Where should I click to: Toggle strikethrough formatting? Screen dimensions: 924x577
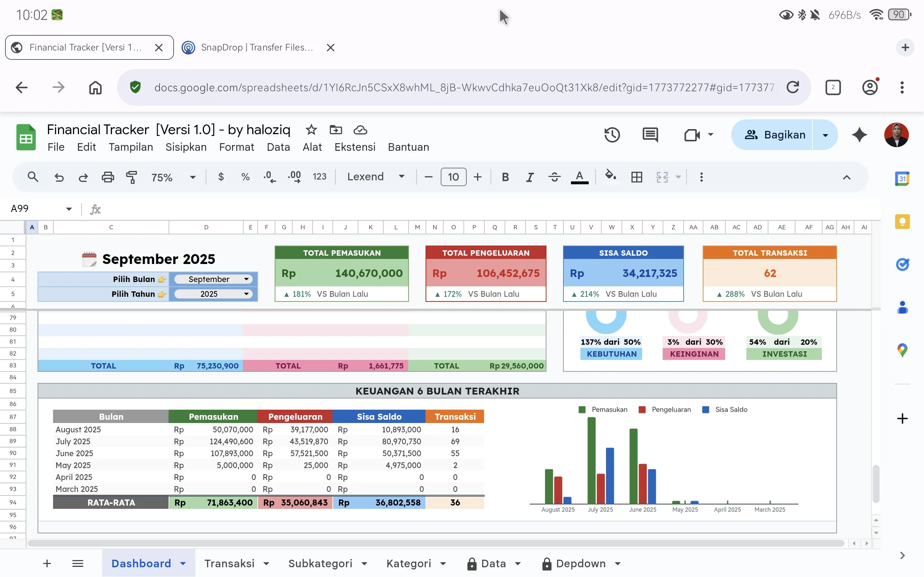(554, 177)
